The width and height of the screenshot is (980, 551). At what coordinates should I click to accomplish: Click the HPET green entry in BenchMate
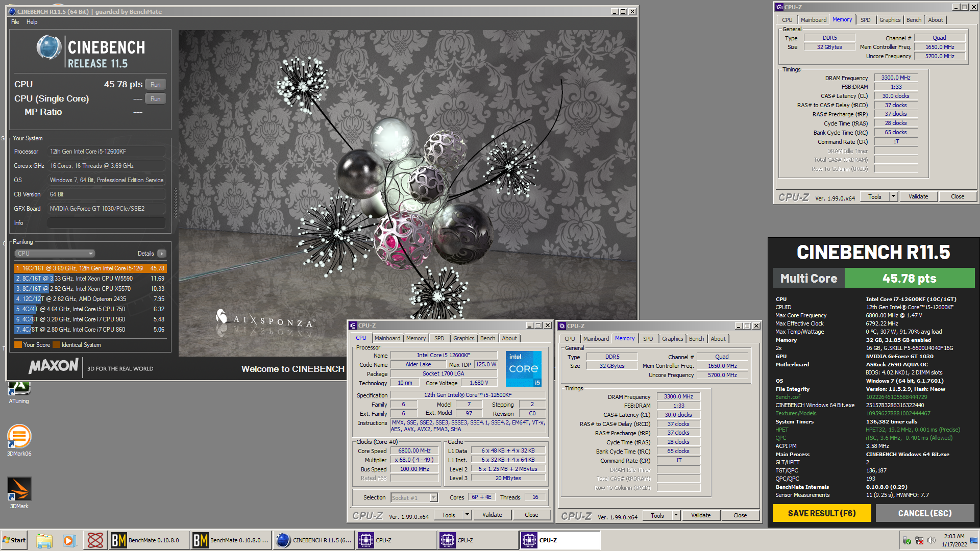[781, 430]
